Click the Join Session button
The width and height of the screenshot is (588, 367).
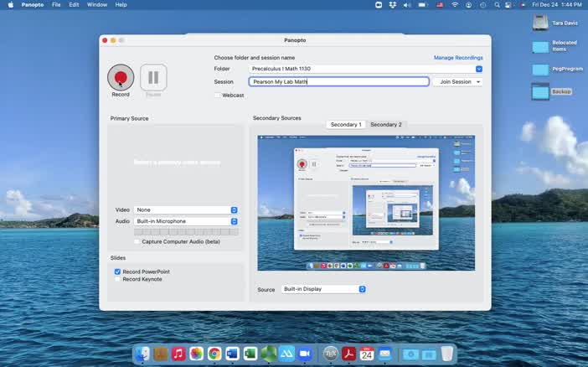click(x=457, y=82)
